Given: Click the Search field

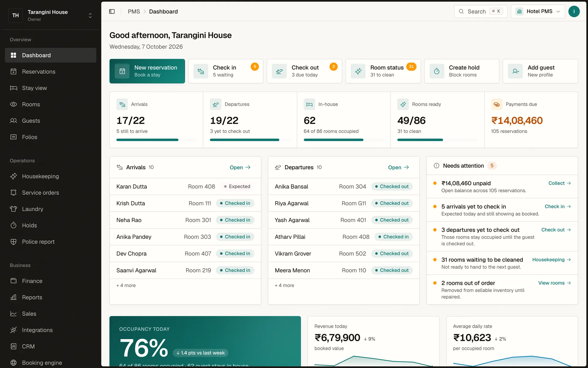Looking at the screenshot, I should [x=481, y=11].
